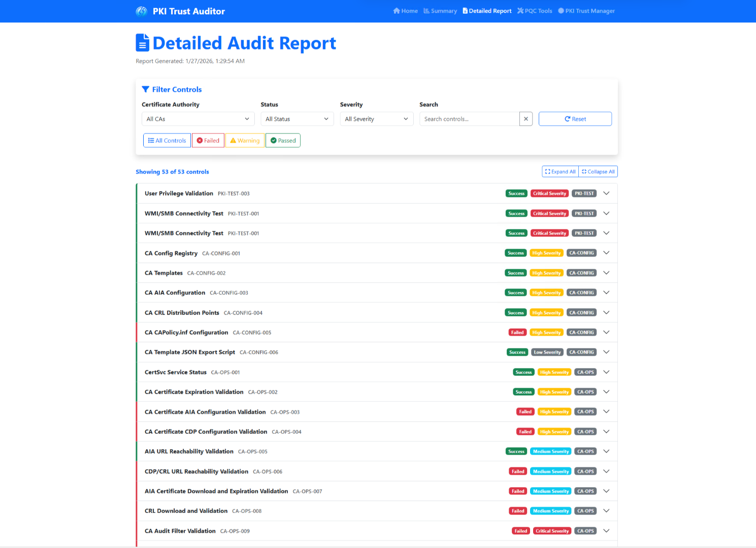
Task: Click the filter funnel icon in Filter Controls
Action: 146,89
